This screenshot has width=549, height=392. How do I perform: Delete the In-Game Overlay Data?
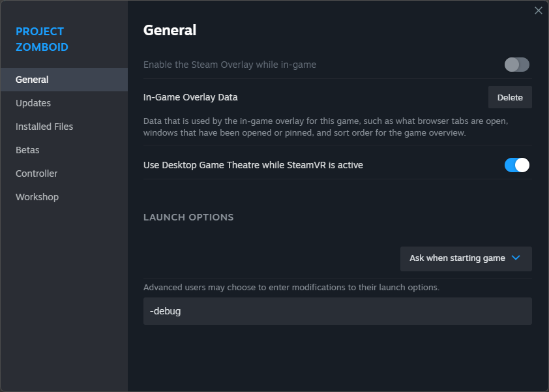pos(510,97)
